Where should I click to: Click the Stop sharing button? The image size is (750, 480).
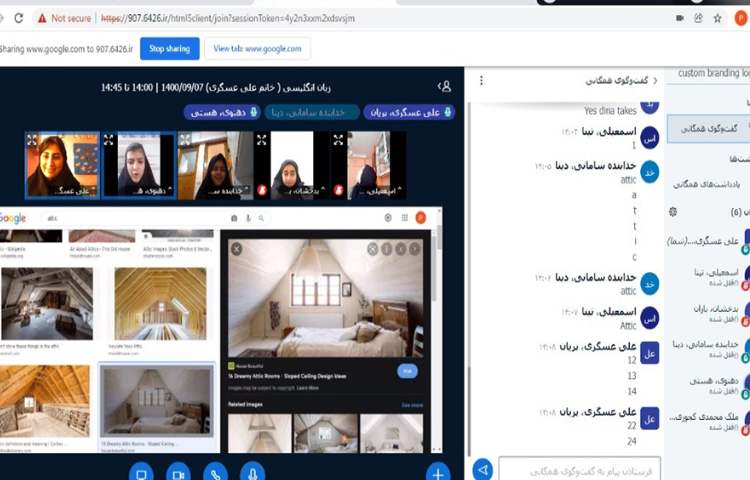pos(169,49)
